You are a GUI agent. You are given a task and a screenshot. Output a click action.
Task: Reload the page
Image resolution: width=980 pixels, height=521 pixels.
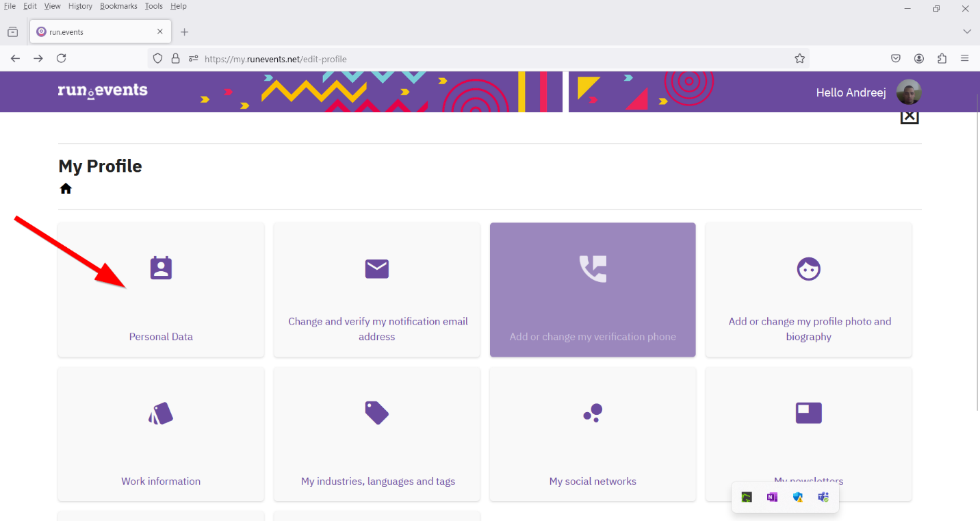(x=61, y=59)
